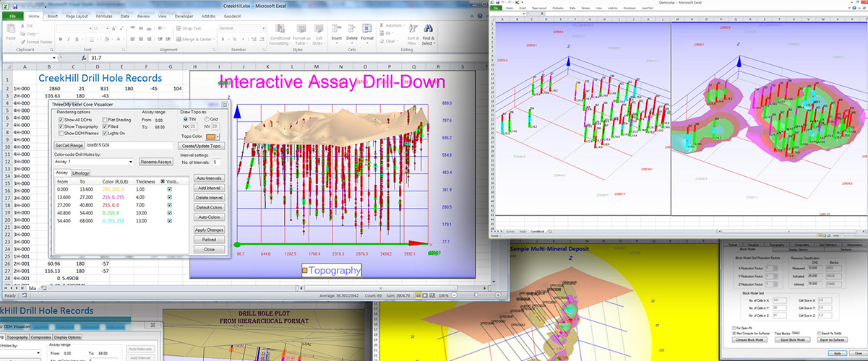Image resolution: width=868 pixels, height=361 pixels.
Task: Click the Sort & Filter icon
Action: (x=413, y=28)
